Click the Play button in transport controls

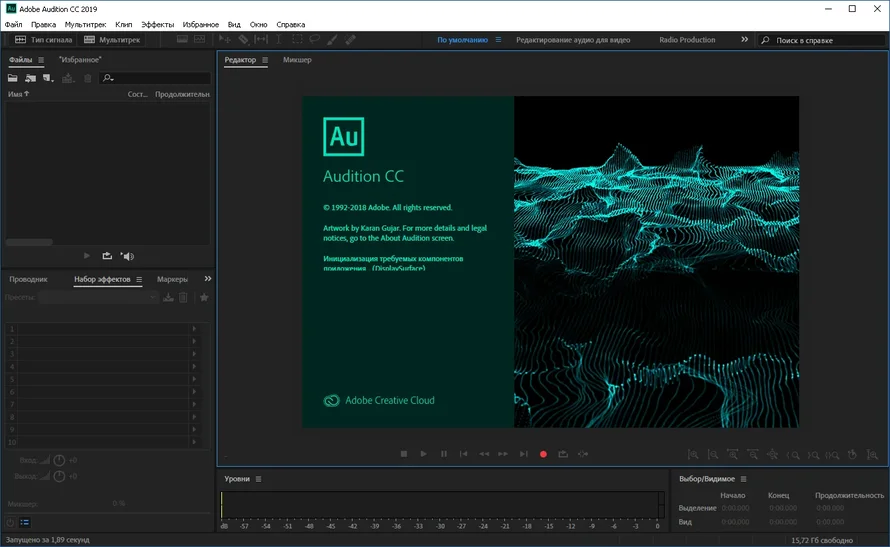pyautogui.click(x=424, y=454)
